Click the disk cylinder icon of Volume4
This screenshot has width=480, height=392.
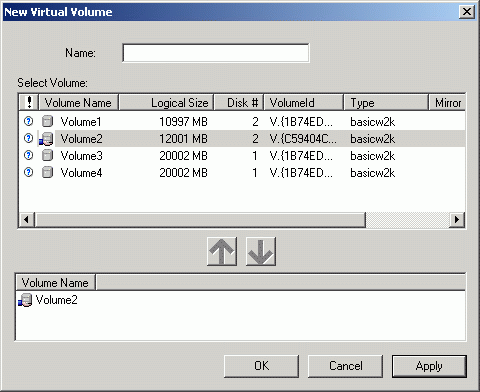47,172
